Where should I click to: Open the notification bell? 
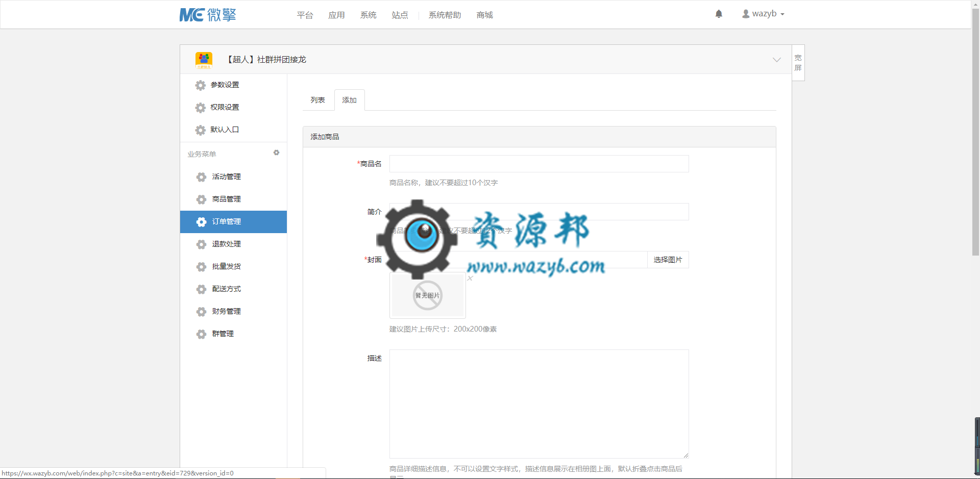(x=719, y=14)
